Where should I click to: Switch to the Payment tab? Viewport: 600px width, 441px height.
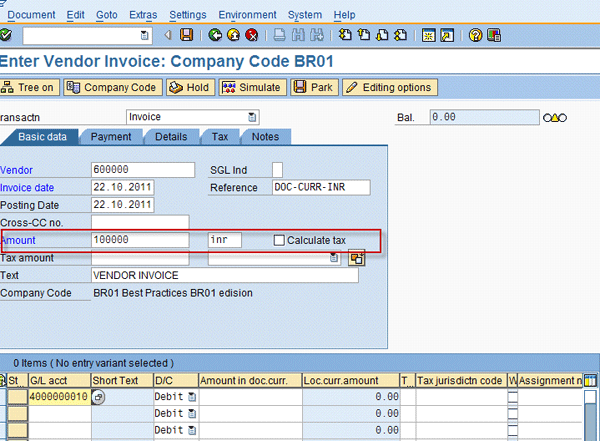click(111, 137)
